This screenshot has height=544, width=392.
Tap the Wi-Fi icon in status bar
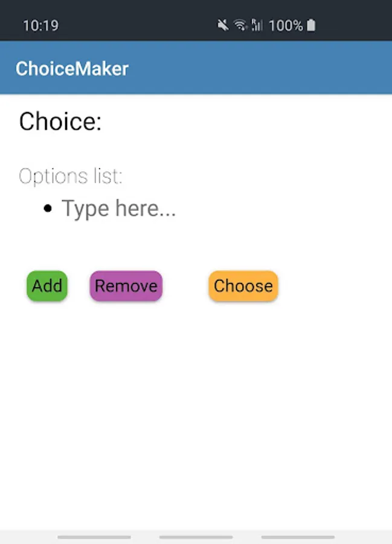240,25
